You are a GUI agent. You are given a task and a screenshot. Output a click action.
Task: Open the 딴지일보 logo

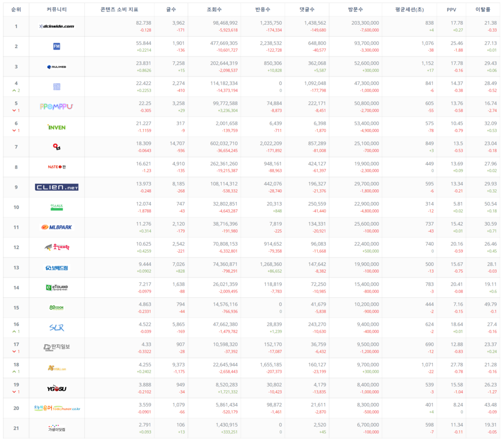pyautogui.click(x=57, y=347)
